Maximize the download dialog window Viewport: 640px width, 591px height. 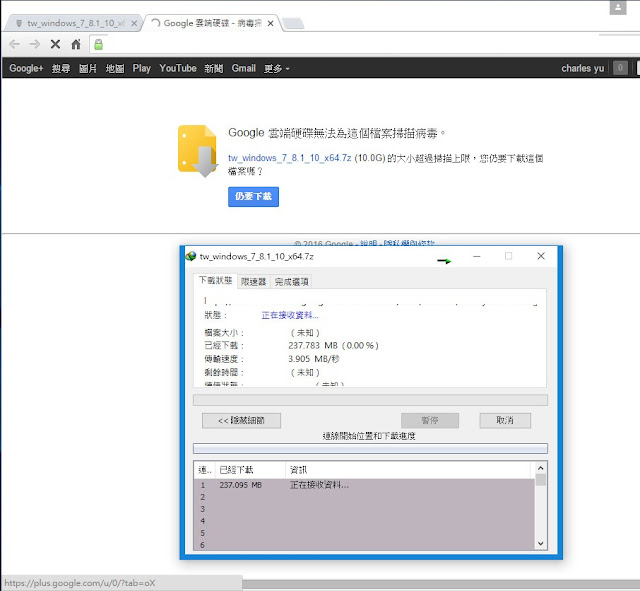point(509,256)
